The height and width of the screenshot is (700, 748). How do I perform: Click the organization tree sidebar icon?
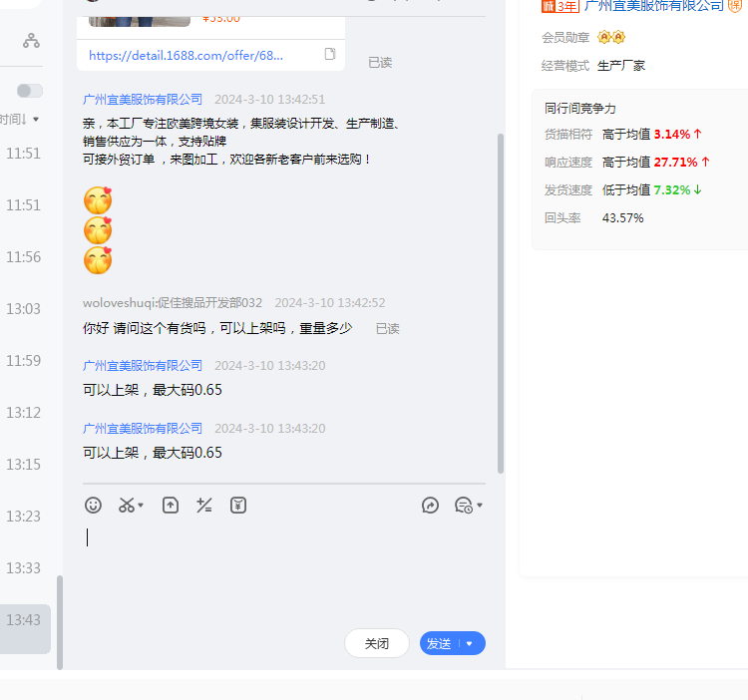pyautogui.click(x=32, y=41)
